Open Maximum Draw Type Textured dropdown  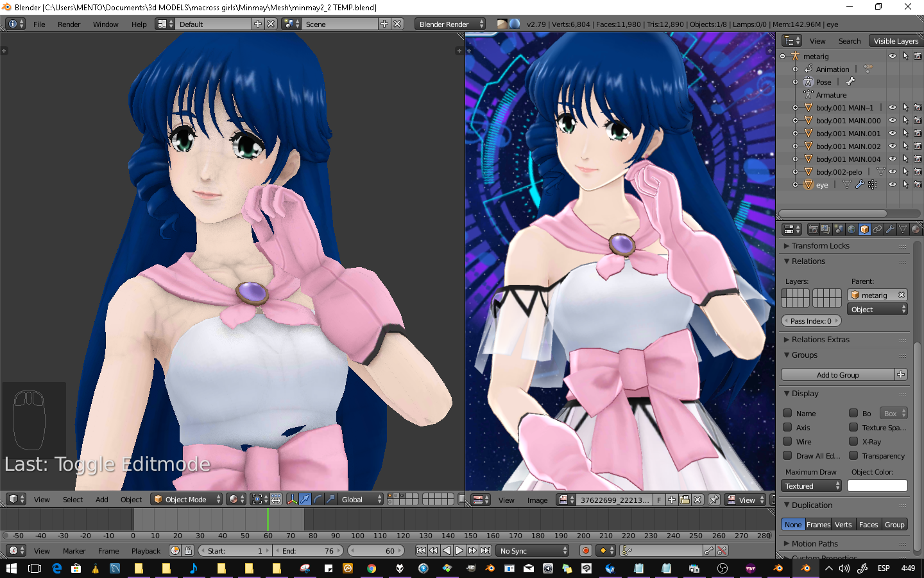pos(812,486)
